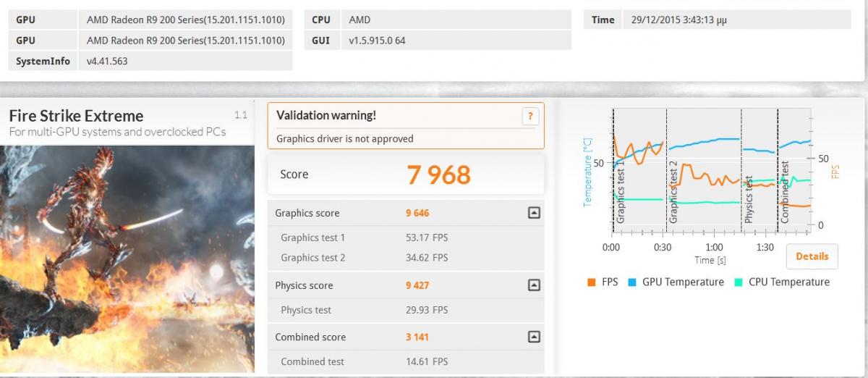868x378 pixels.
Task: Click the Combined test chart marker
Action: pyautogui.click(x=785, y=192)
